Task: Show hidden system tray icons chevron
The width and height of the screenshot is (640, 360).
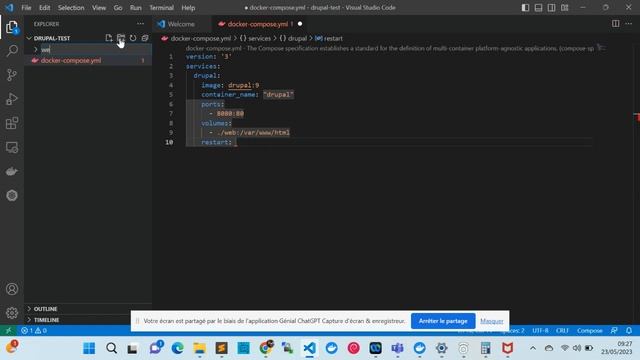Action: point(533,348)
